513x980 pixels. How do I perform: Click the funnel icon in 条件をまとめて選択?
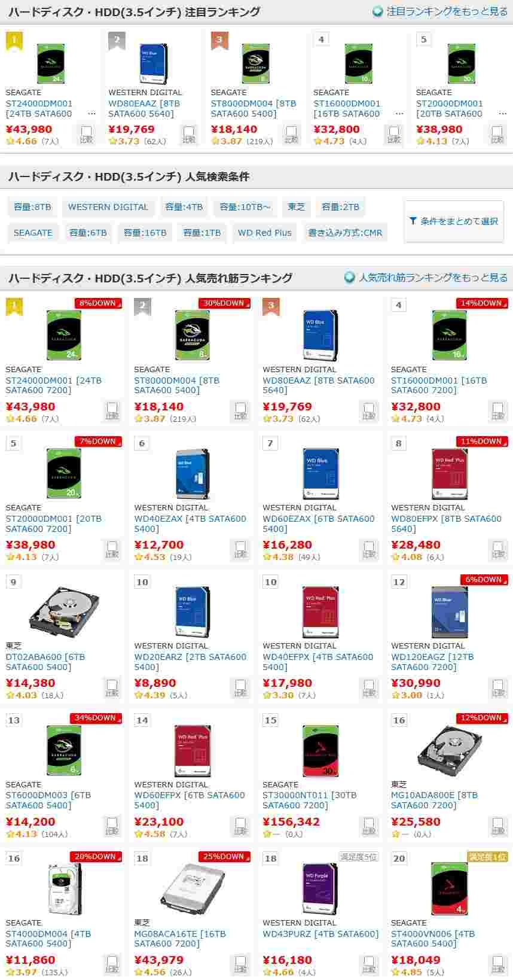[x=413, y=221]
